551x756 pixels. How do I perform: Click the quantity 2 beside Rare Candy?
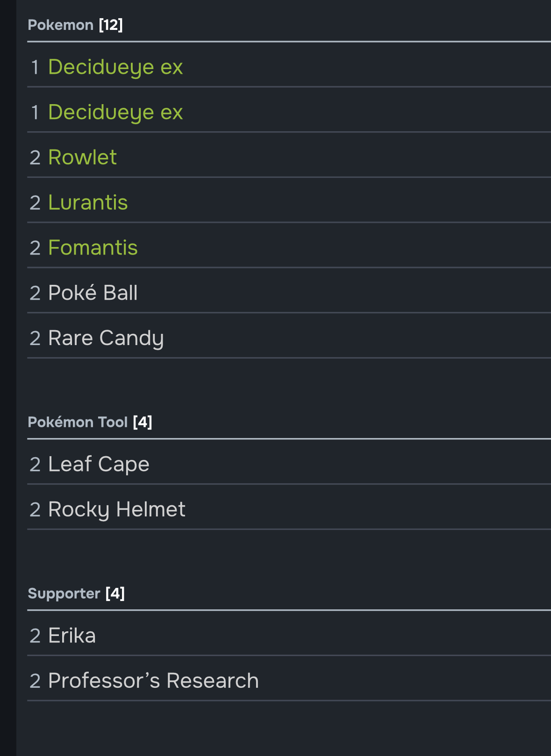35,339
